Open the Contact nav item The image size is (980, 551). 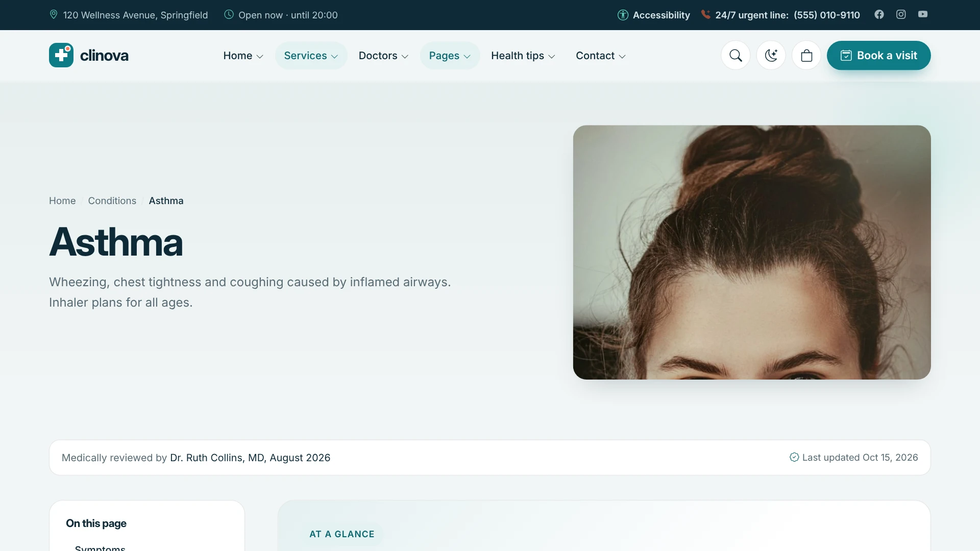click(601, 55)
